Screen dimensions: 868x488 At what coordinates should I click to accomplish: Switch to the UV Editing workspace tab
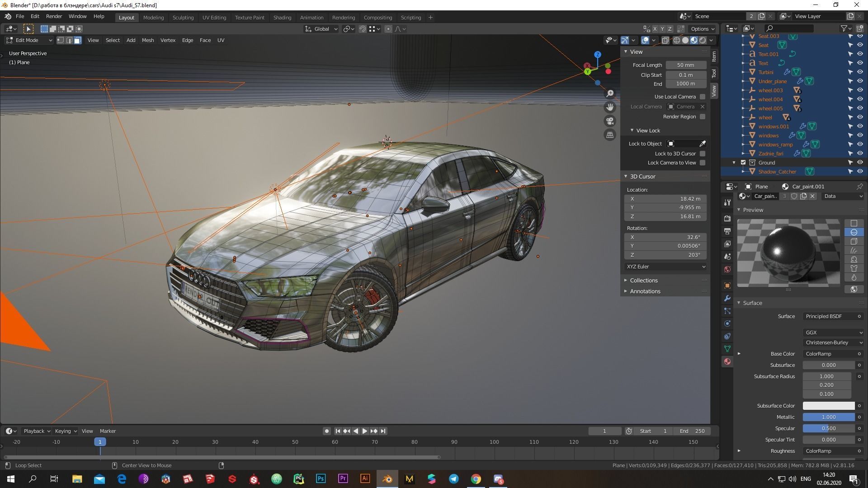214,18
